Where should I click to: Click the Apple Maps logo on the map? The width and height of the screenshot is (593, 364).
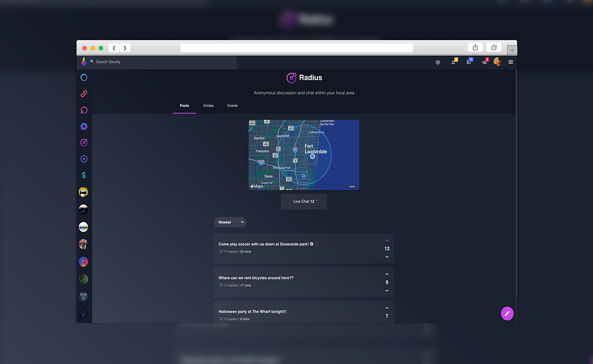coord(257,186)
